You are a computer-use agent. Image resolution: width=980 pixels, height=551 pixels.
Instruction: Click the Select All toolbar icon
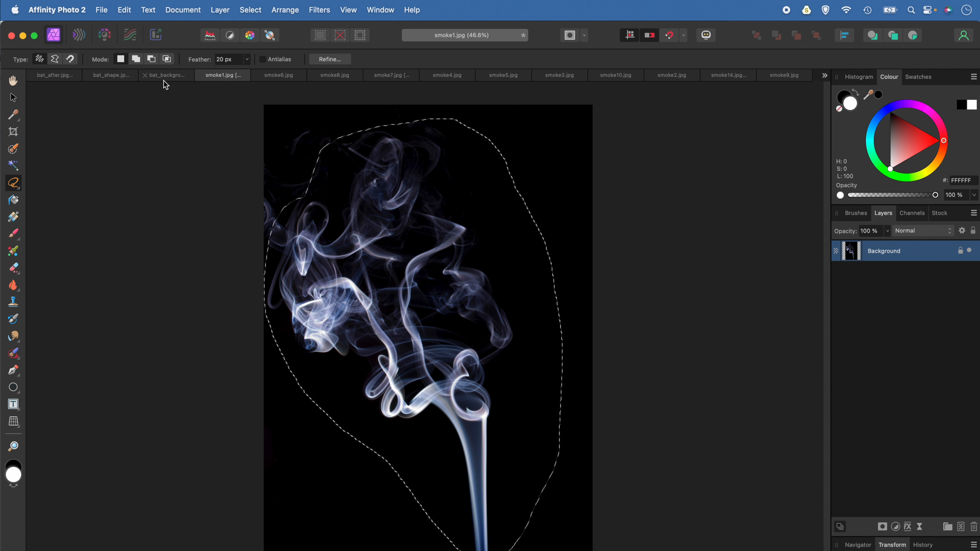[320, 35]
